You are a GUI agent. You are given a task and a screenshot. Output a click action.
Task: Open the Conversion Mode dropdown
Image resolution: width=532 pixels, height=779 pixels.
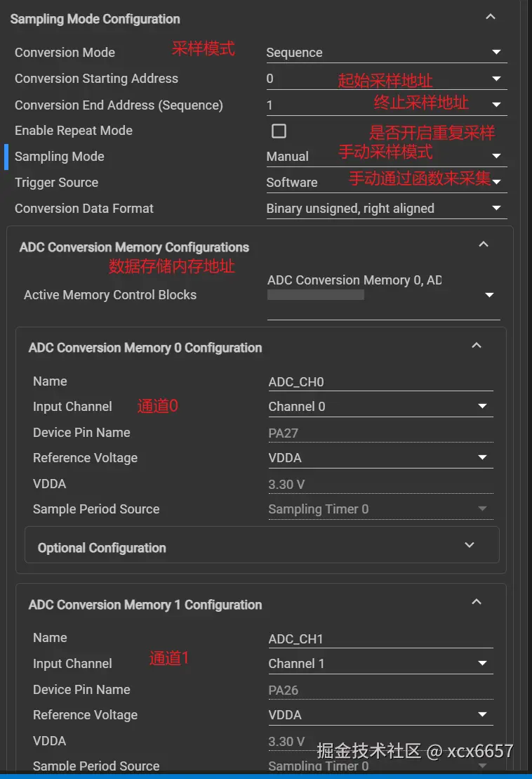click(496, 53)
